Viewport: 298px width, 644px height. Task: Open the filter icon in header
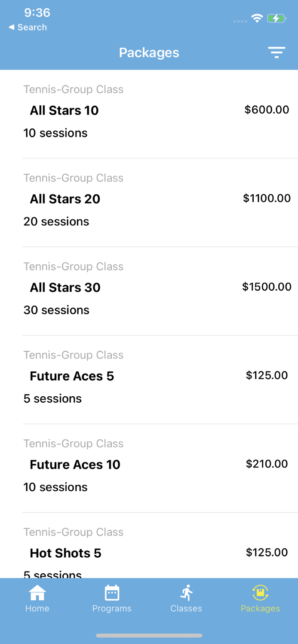[x=276, y=52]
